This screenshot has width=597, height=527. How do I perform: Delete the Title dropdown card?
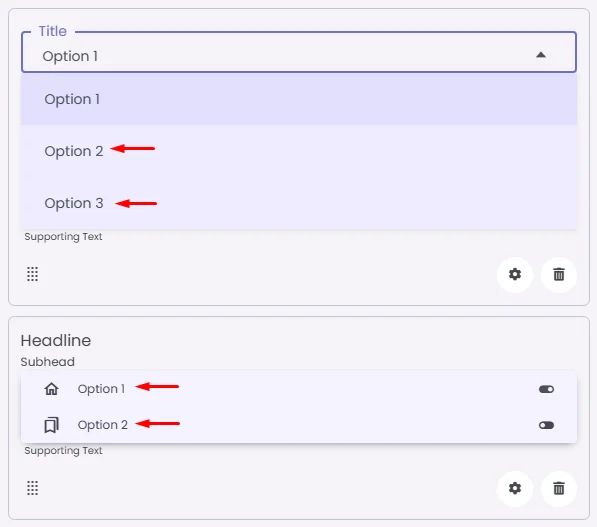559,274
